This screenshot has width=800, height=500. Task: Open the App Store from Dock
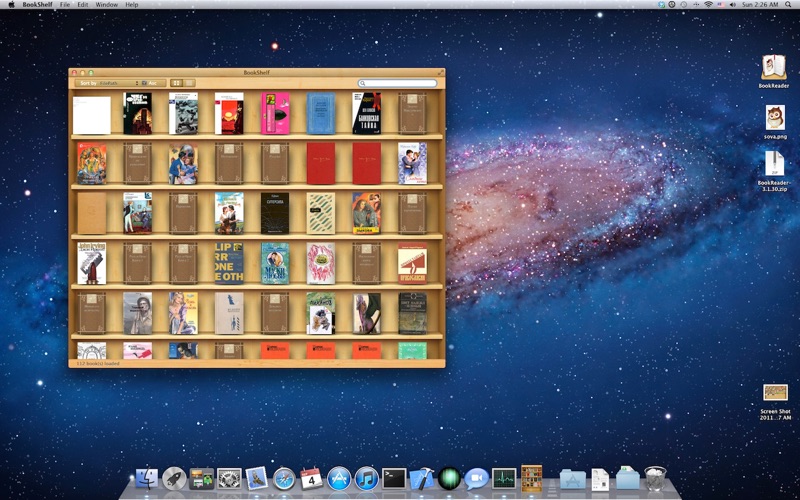pyautogui.click(x=339, y=479)
